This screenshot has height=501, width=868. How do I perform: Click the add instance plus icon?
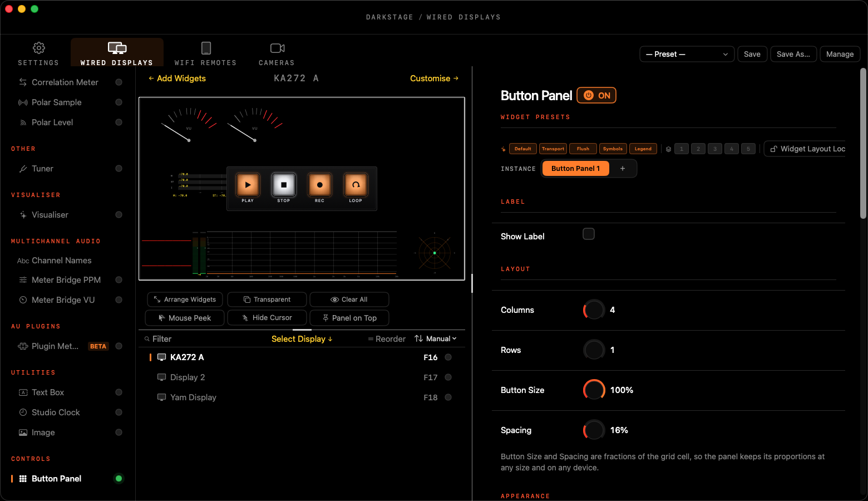[623, 169]
